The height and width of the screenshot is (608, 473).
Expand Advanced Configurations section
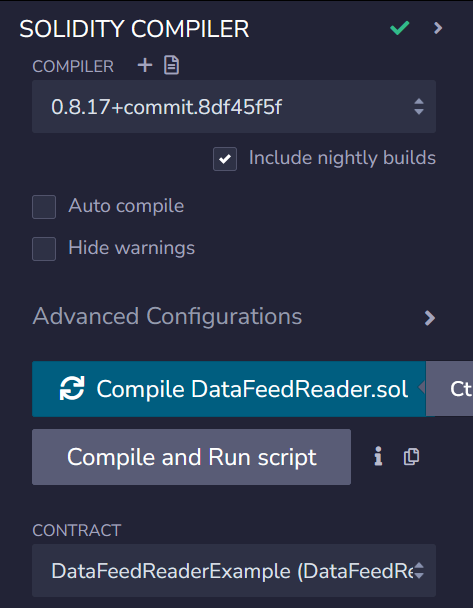click(430, 318)
